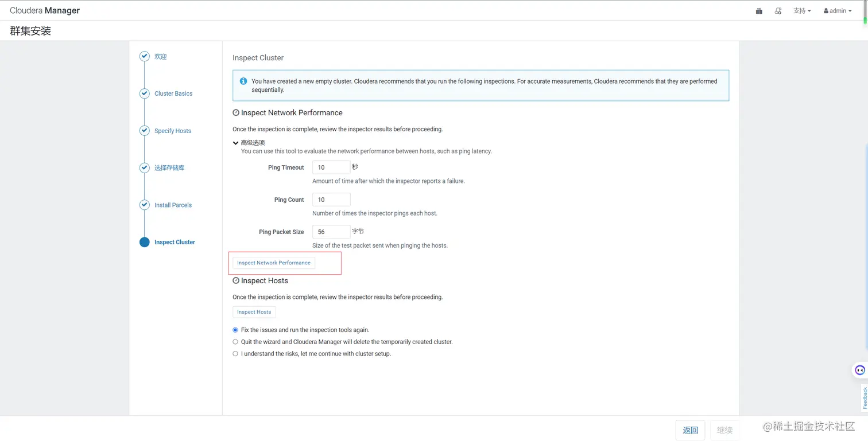Click the checkmark circle next to Cluster Basics

(x=145, y=93)
